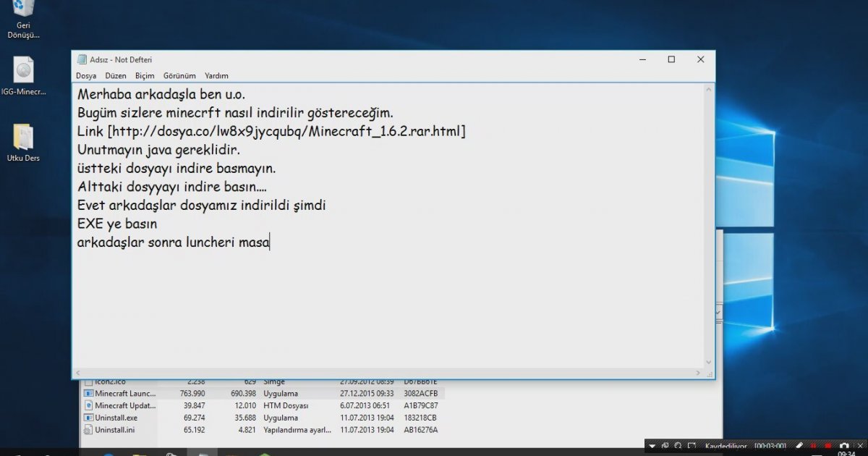Expand the recorder toolbar dropdown arrow
Viewport: 868px width, 456px height.
652,446
